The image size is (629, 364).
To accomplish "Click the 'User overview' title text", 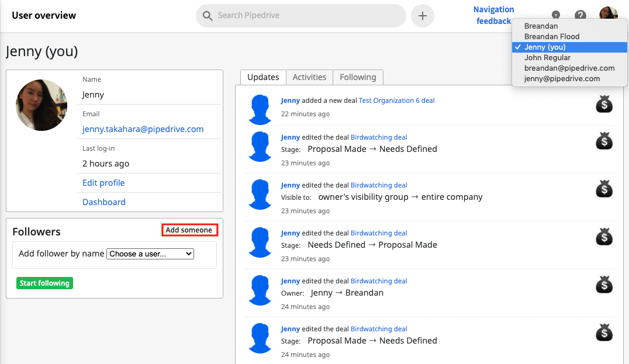I will 44,16.
